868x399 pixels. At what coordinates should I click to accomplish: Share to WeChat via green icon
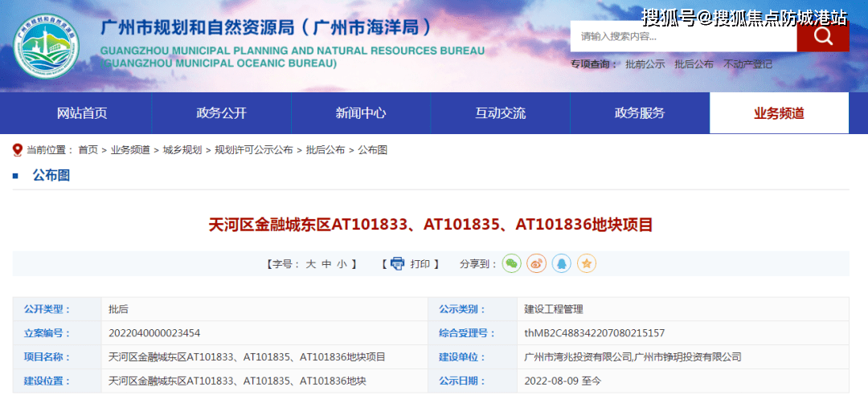pyautogui.click(x=511, y=263)
